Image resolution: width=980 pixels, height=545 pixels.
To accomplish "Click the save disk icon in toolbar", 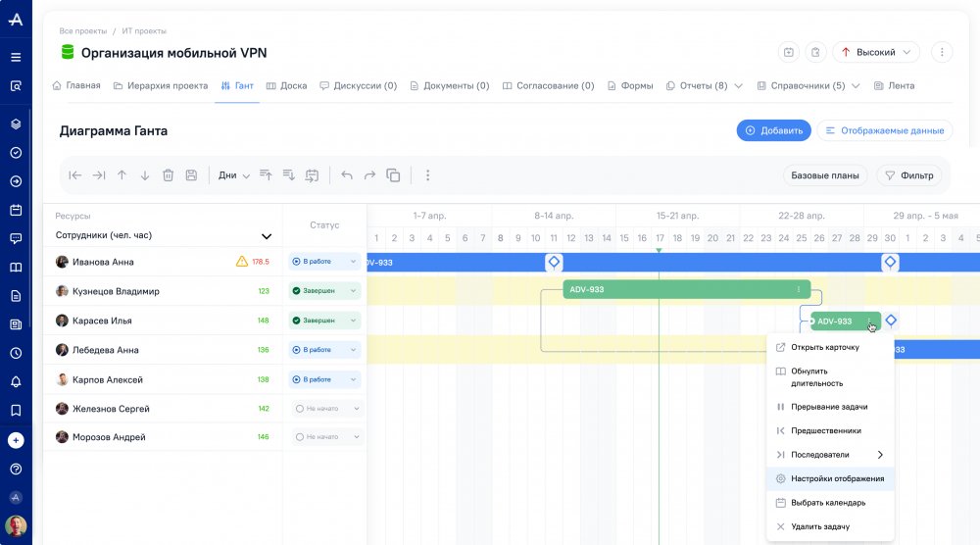I will click(x=191, y=175).
